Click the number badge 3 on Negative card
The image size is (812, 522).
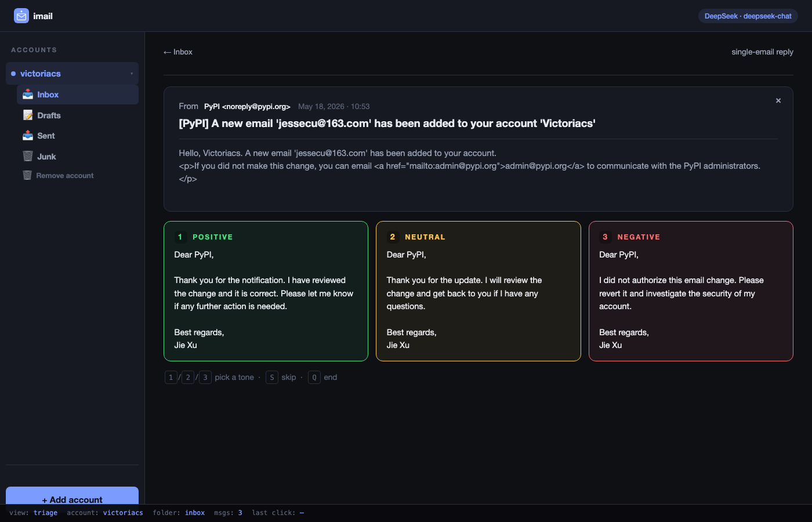(x=605, y=237)
